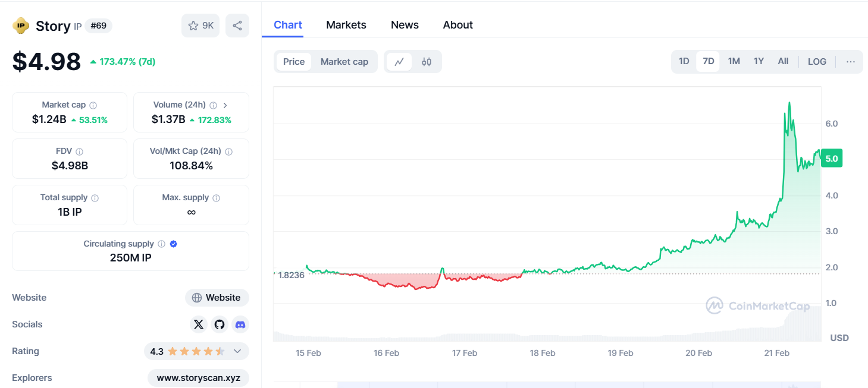Viewport: 868px width, 388px height.
Task: Expand Volume (24h) details arrow
Action: tap(225, 105)
